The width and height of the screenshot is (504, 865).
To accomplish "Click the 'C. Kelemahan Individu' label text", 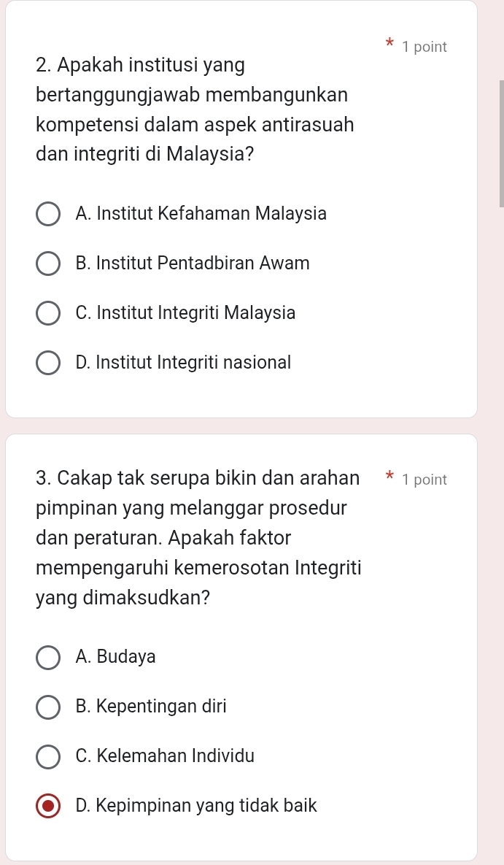I will (165, 756).
